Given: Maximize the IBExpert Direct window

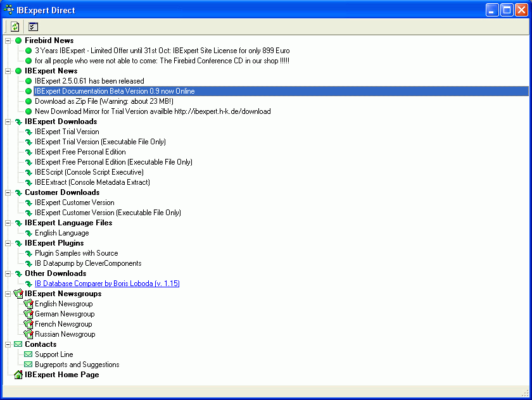Looking at the screenshot, I should pyautogui.click(x=507, y=10).
